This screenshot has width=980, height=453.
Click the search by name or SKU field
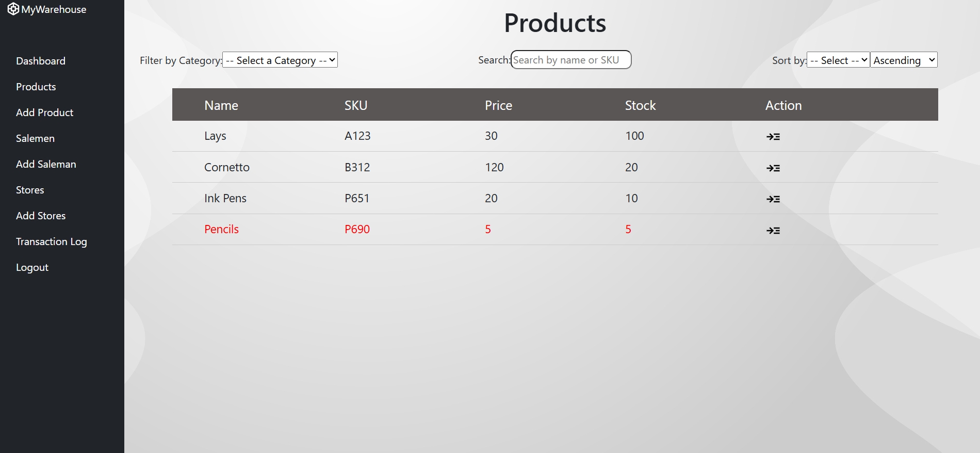point(571,60)
